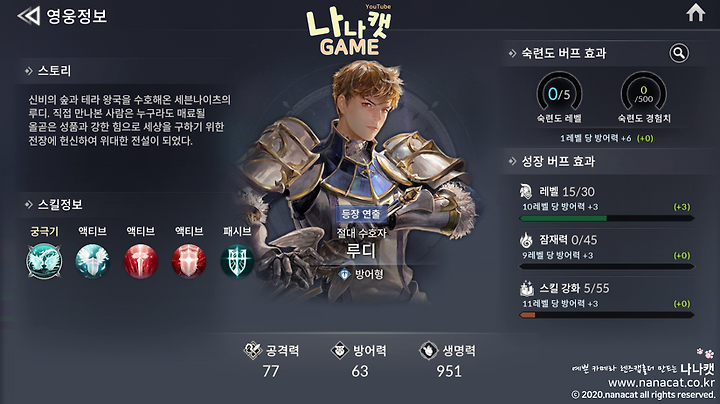Click the 숙련도 레벨 0/5 gauge

[559, 94]
